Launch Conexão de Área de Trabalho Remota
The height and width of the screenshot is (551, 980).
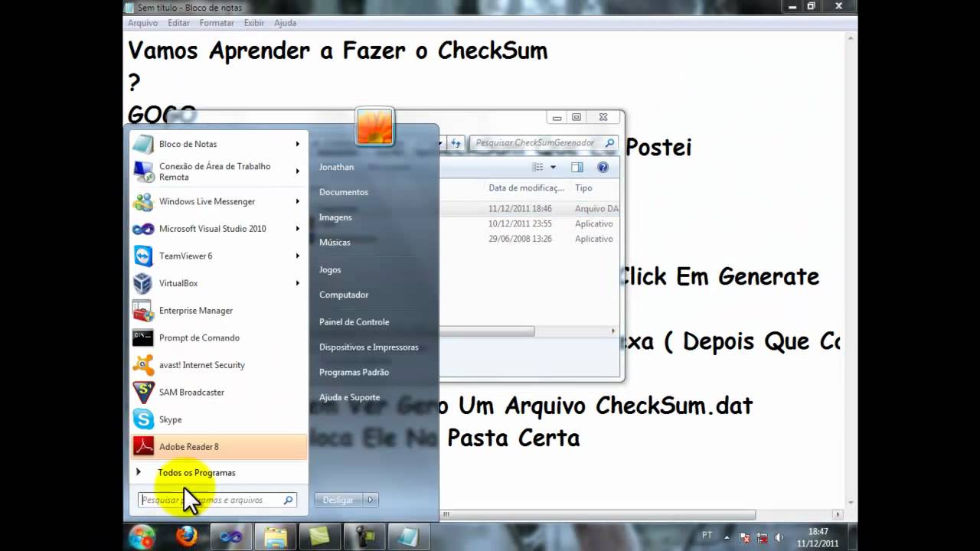[218, 171]
